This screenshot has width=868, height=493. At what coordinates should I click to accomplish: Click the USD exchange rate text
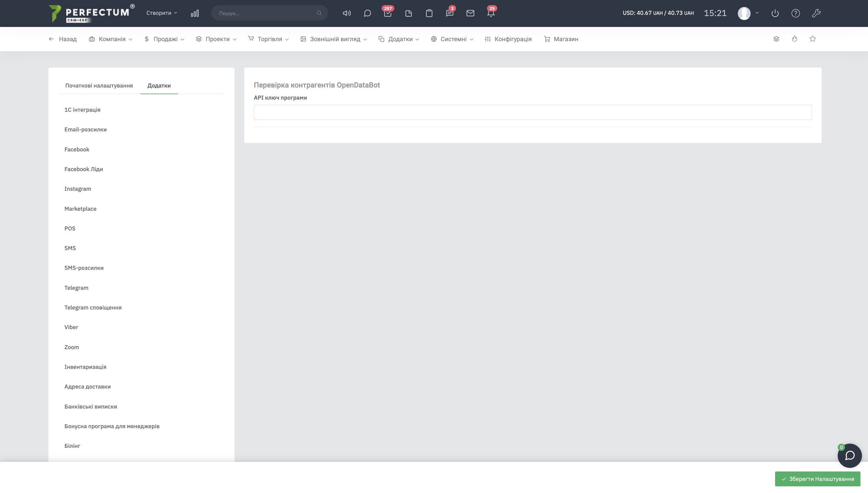[658, 13]
